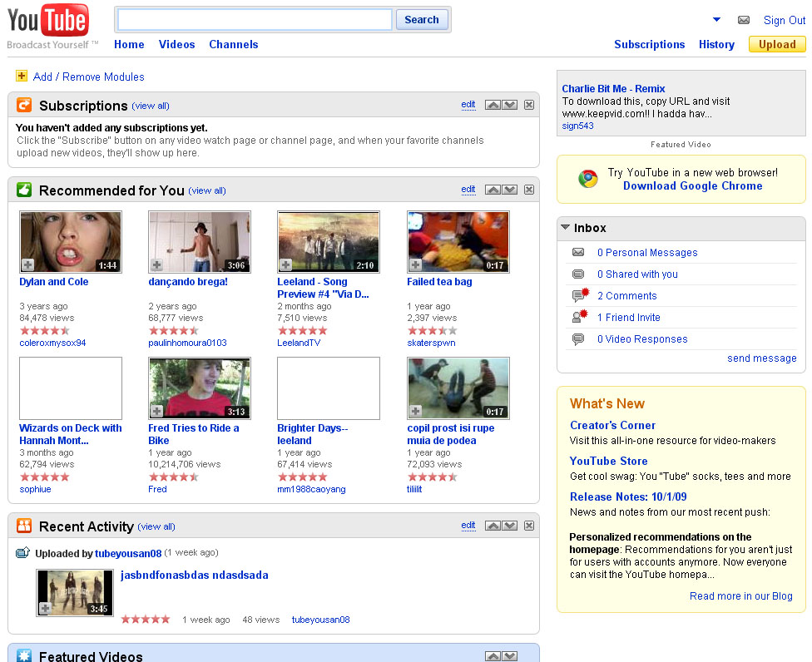This screenshot has width=812, height=662.
Task: Click the Search button
Action: tap(422, 20)
